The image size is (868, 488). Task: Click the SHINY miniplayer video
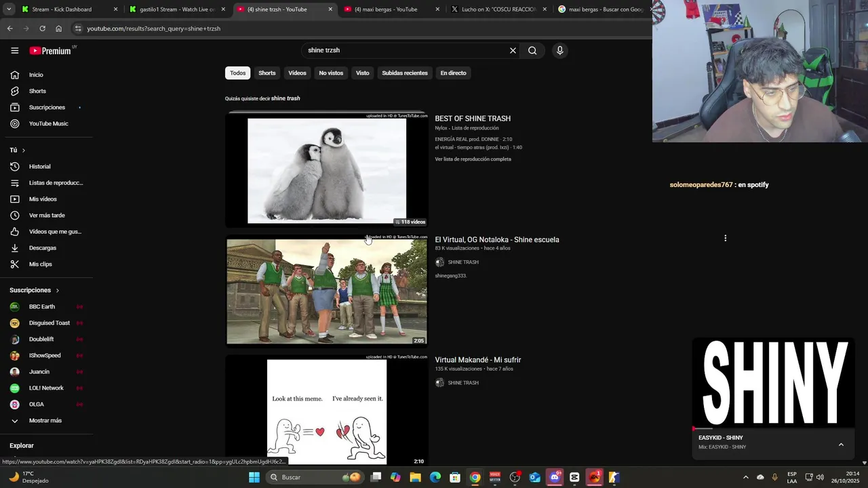tap(773, 383)
